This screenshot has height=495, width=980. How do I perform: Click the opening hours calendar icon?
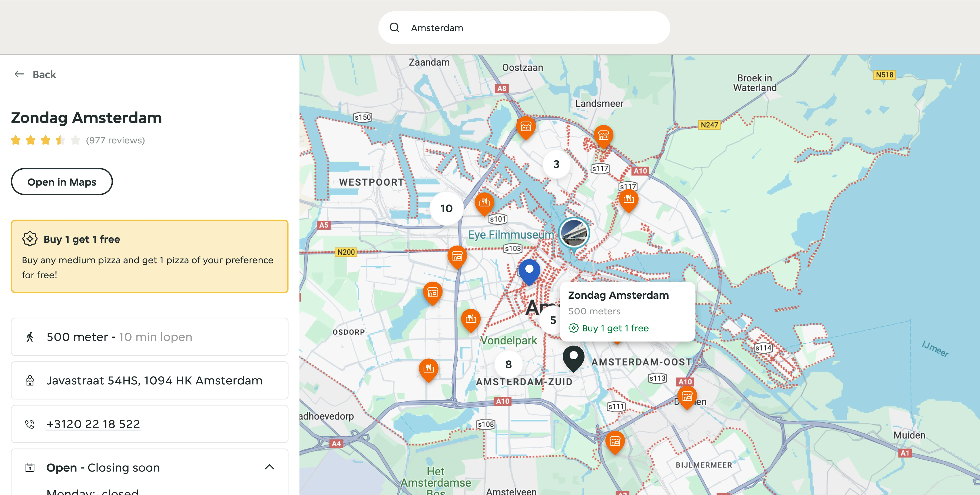coord(30,467)
